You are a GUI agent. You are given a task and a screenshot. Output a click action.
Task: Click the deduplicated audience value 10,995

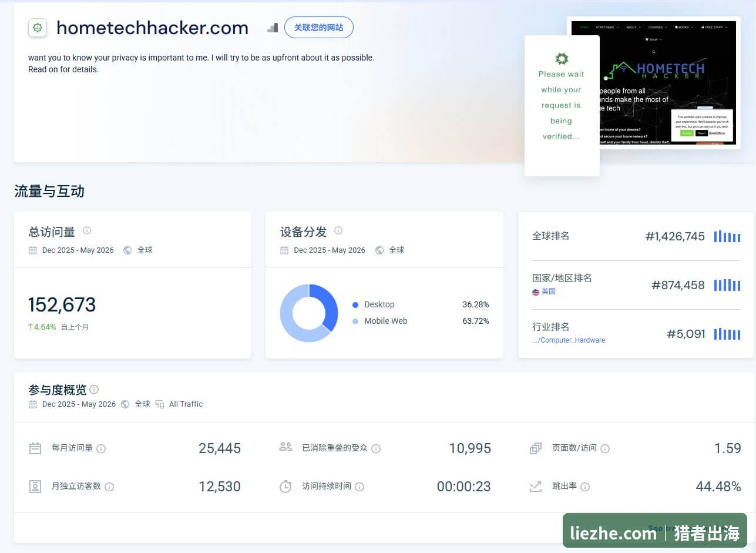tap(470, 448)
